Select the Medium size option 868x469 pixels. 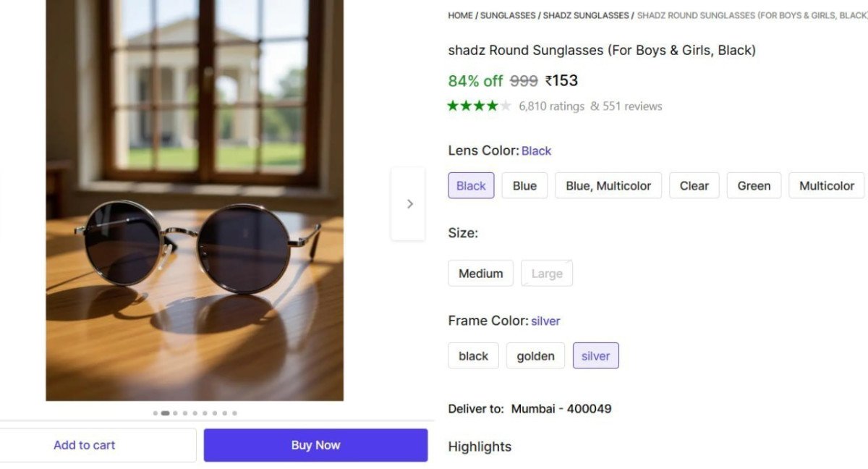(x=480, y=273)
